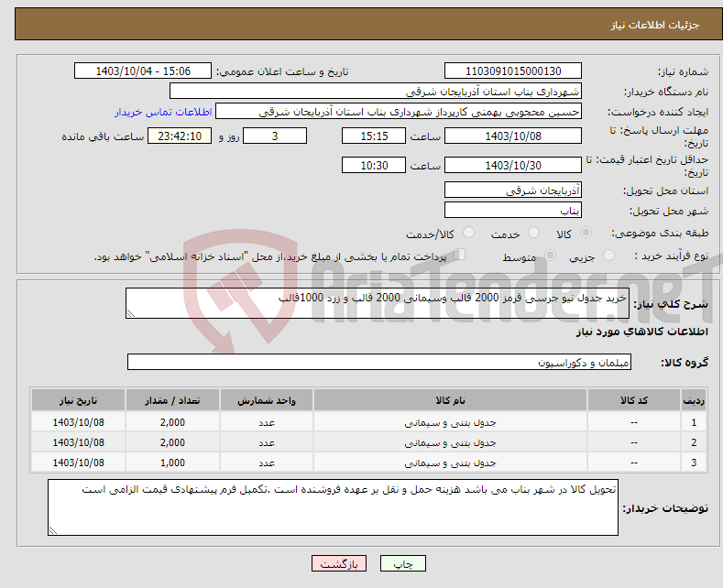The width and height of the screenshot is (723, 588).
Task: Click need date 1403/10/08 in row 3
Action: (x=79, y=463)
